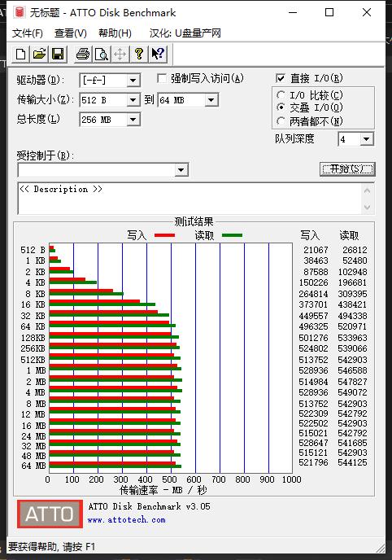The height and width of the screenshot is (560, 392).
Task: Click the read value 26812
Action: click(x=355, y=250)
